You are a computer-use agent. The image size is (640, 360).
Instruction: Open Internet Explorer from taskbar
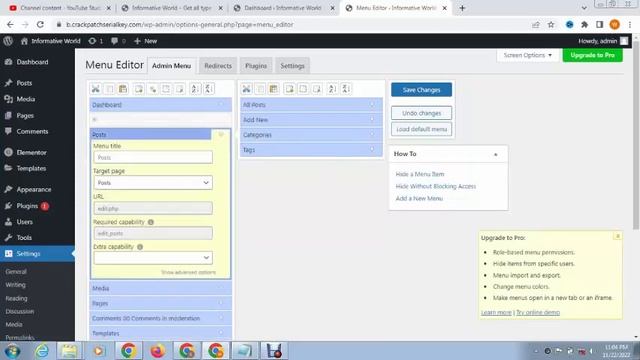[42, 351]
